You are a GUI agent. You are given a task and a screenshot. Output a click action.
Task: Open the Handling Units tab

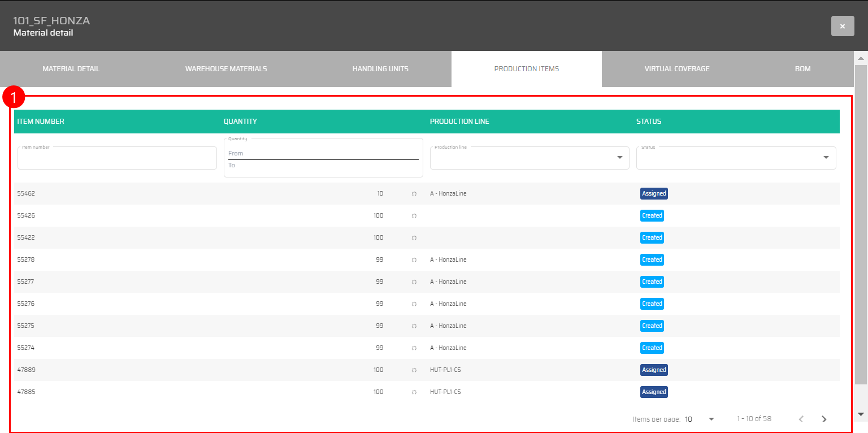pos(380,69)
